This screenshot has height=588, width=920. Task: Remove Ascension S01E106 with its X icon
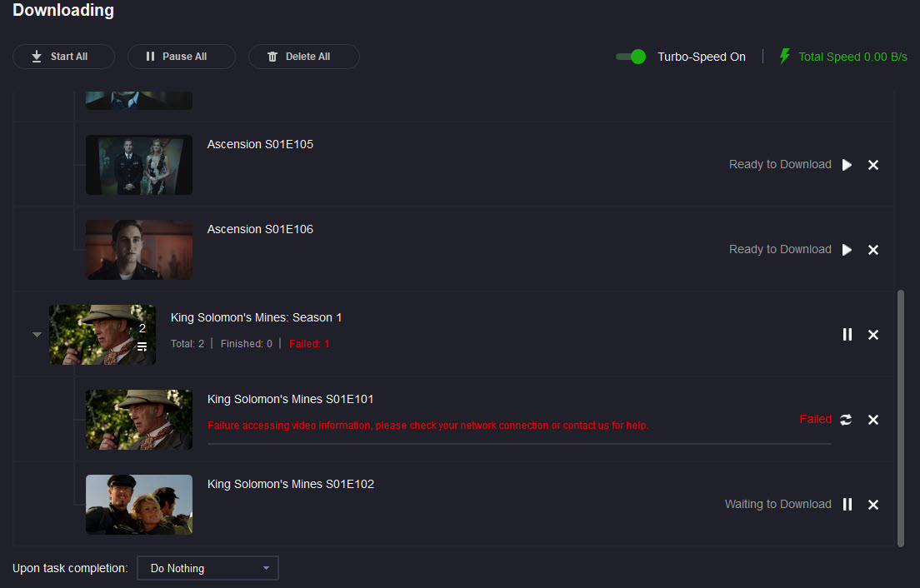click(873, 250)
